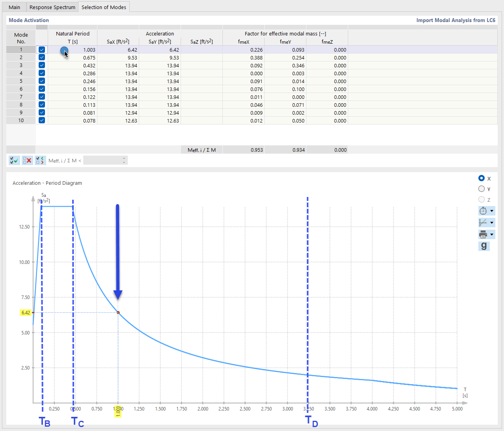504x431 pixels.
Task: Select the diagram curve icon on the right panel
Action: coord(483,222)
